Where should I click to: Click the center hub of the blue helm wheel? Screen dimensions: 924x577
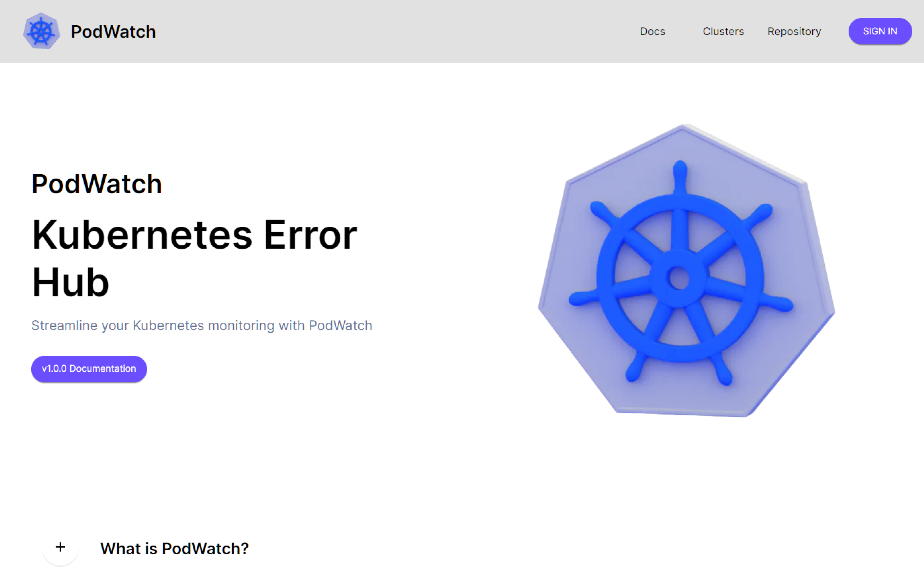tap(679, 278)
